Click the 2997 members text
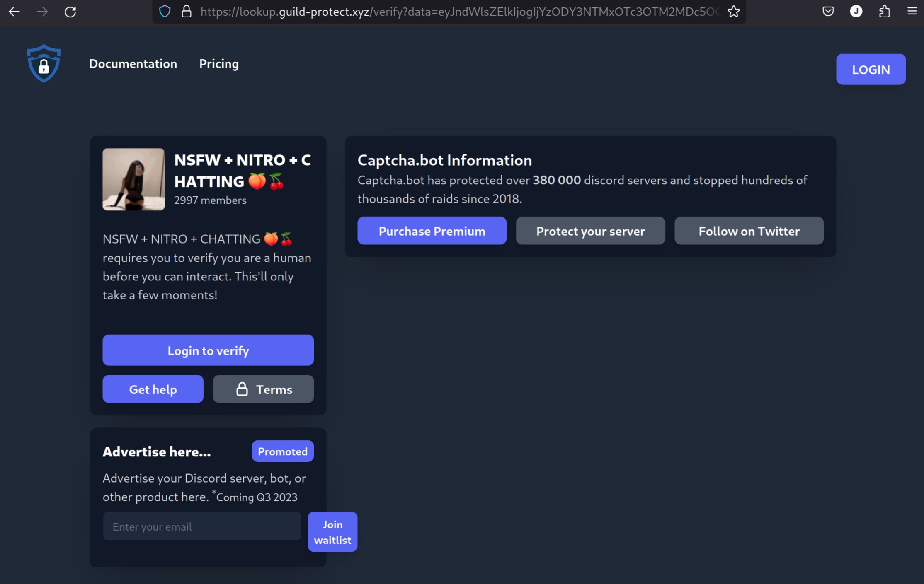The height and width of the screenshot is (584, 924). click(x=210, y=200)
